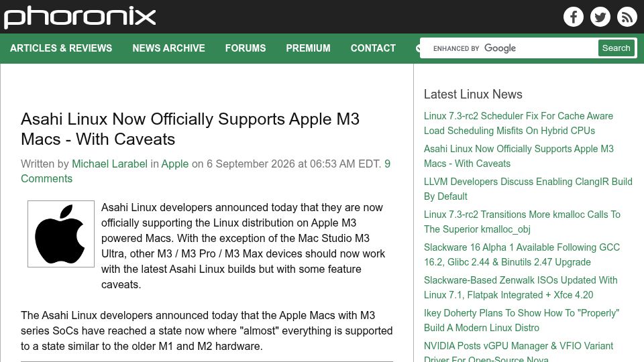The height and width of the screenshot is (362, 644).
Task: Click the Phoronix logo
Action: pyautogui.click(x=80, y=17)
